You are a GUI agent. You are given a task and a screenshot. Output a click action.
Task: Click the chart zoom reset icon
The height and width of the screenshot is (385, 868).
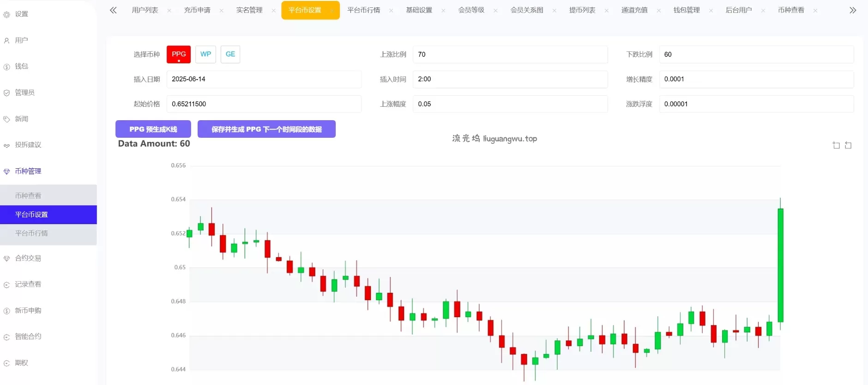pos(848,146)
